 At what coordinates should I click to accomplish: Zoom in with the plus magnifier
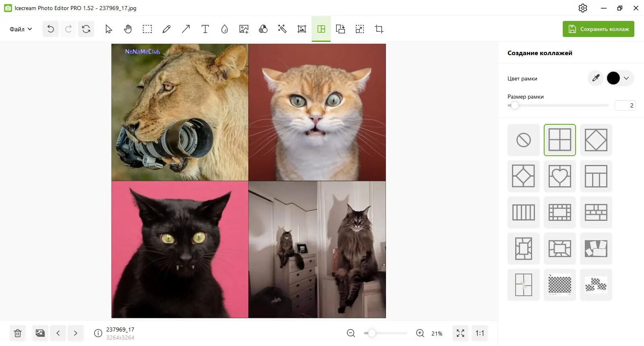(420, 333)
